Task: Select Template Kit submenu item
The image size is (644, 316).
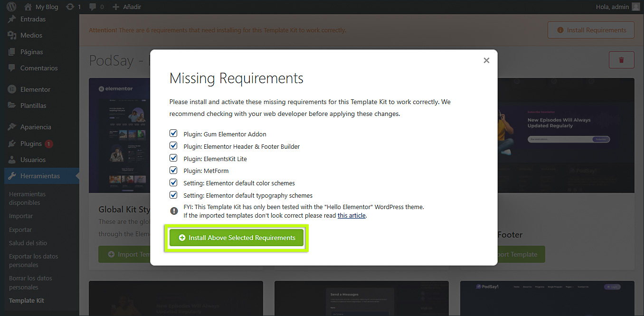Action: 27,300
